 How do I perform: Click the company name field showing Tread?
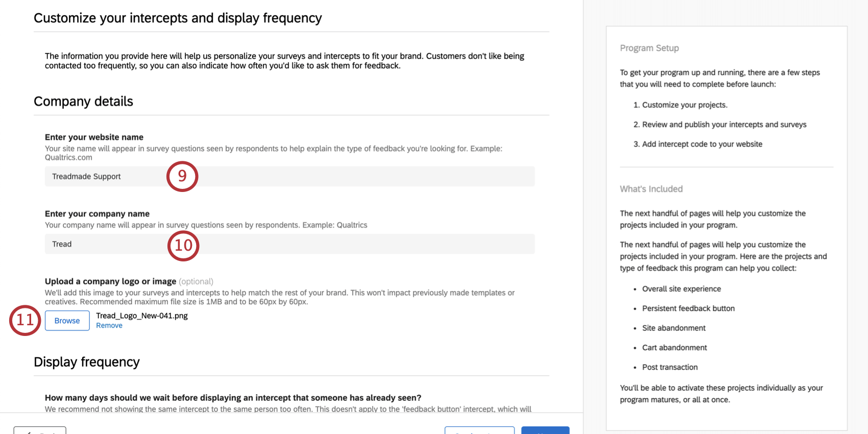tap(204, 244)
